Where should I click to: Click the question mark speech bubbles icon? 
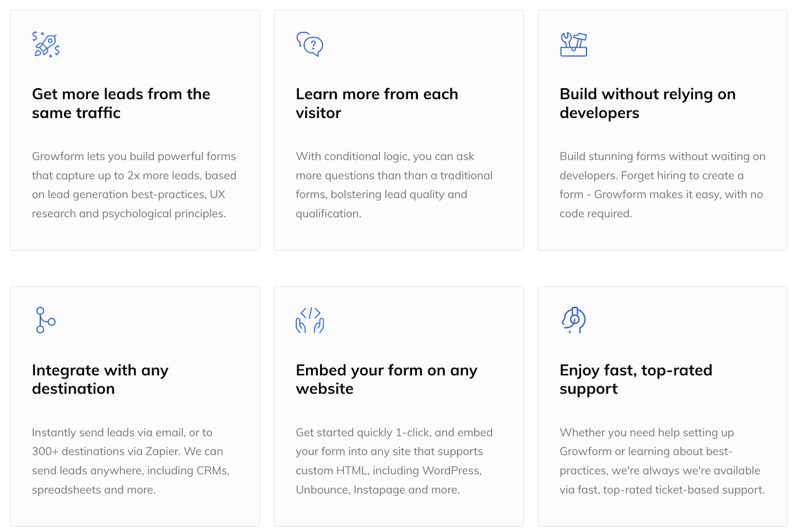tap(310, 45)
